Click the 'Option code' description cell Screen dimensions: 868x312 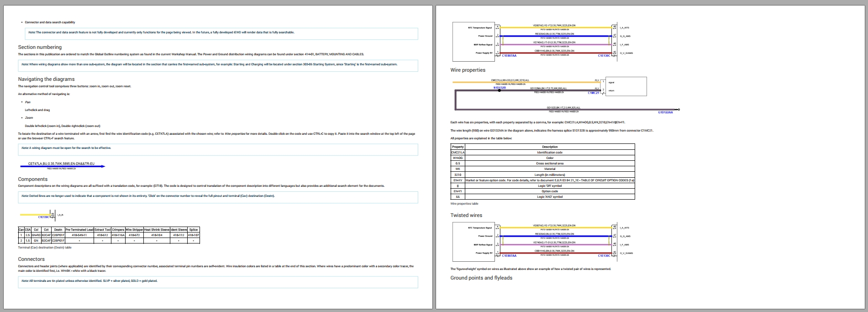pos(550,191)
